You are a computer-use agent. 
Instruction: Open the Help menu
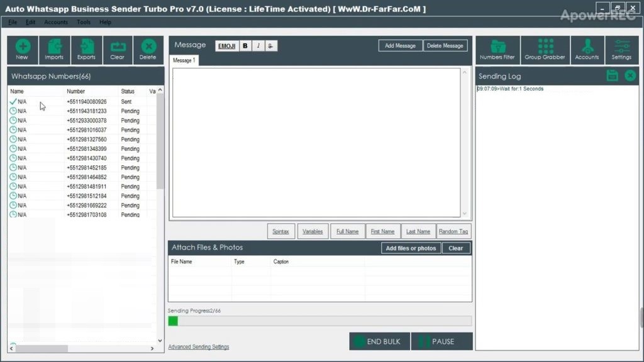[105, 22]
